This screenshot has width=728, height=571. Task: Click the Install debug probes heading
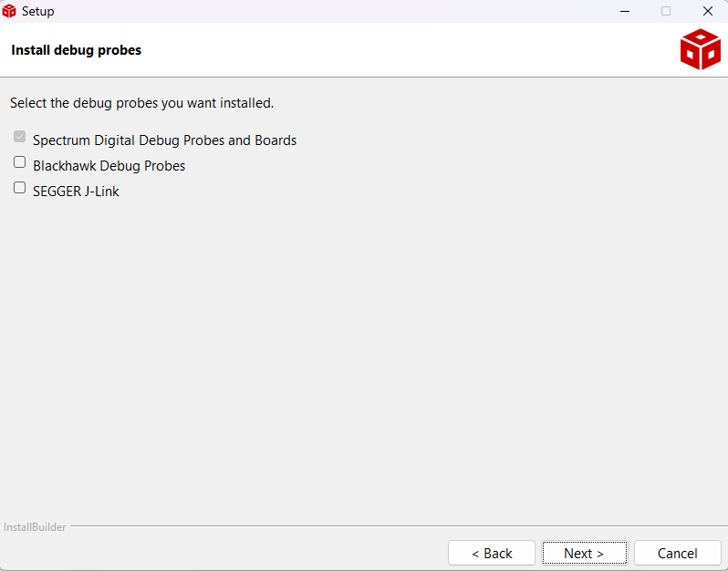76,50
